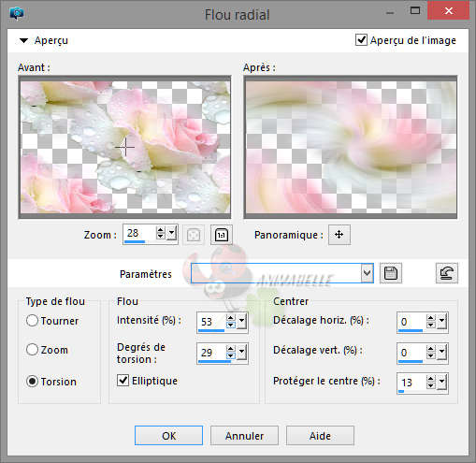Click the fit image to window icon
The image size is (476, 463).
pyautogui.click(x=194, y=235)
